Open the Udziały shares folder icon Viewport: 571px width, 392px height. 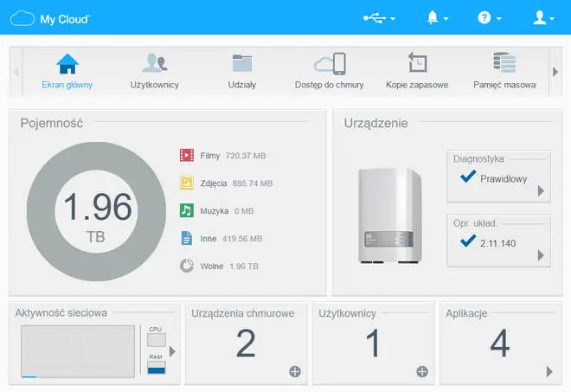[x=242, y=63]
